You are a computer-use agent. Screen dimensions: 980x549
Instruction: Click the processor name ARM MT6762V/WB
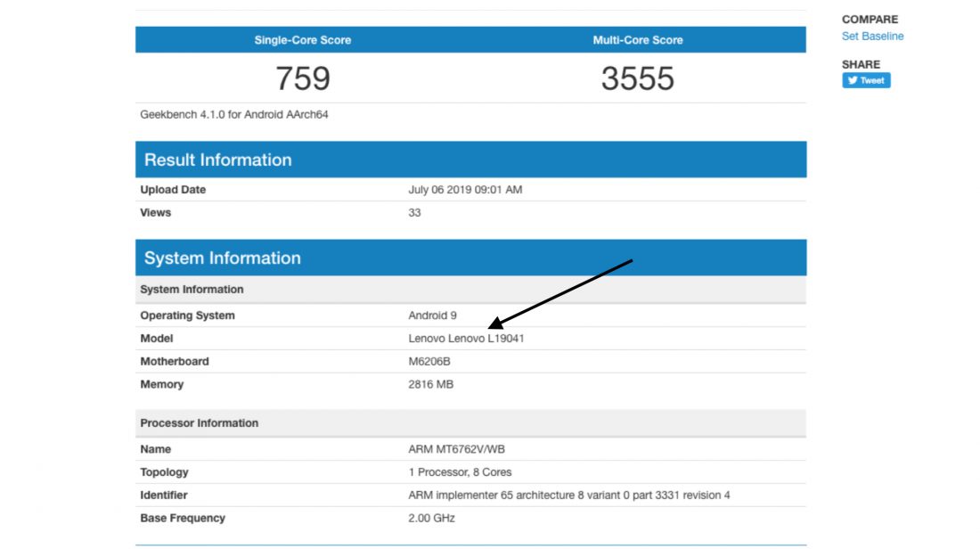click(457, 449)
